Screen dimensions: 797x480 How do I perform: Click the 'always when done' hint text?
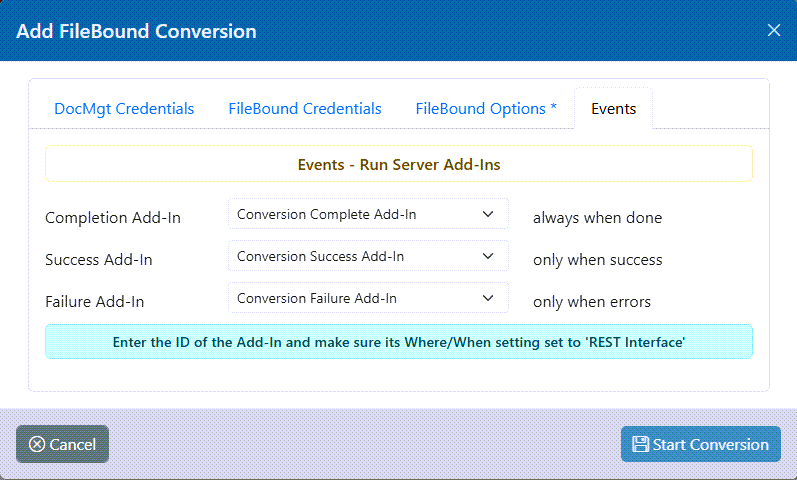click(597, 217)
